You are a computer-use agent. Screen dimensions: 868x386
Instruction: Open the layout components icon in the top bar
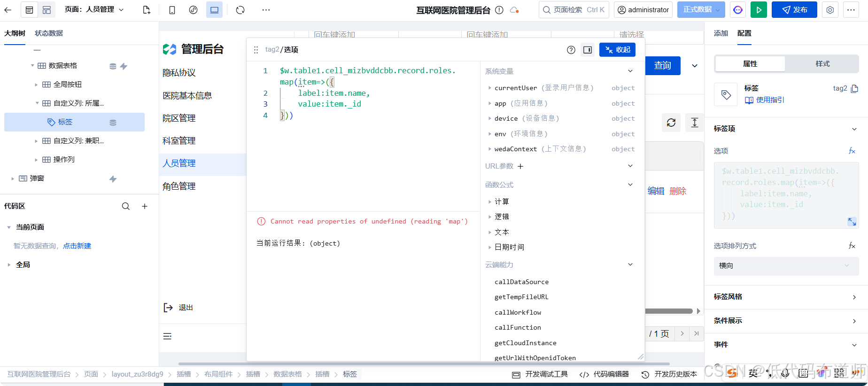(46, 10)
